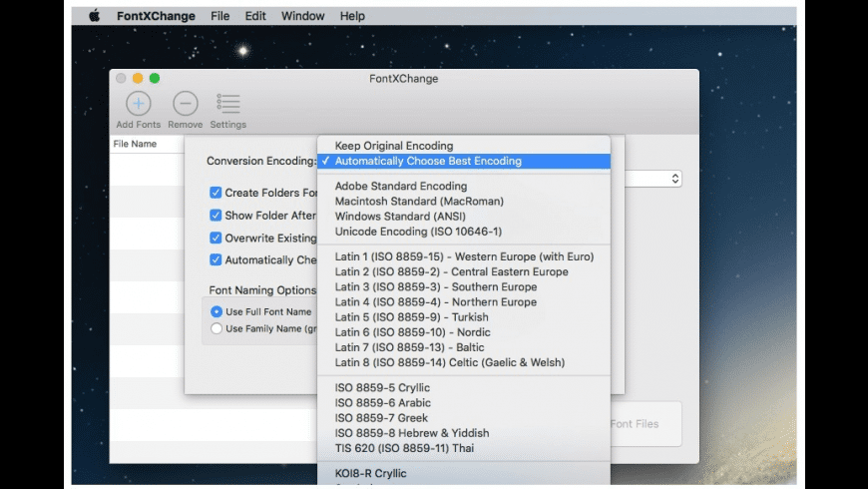This screenshot has height=489, width=868.
Task: Pick Latin 6 Nordic encoding
Action: coord(464,332)
